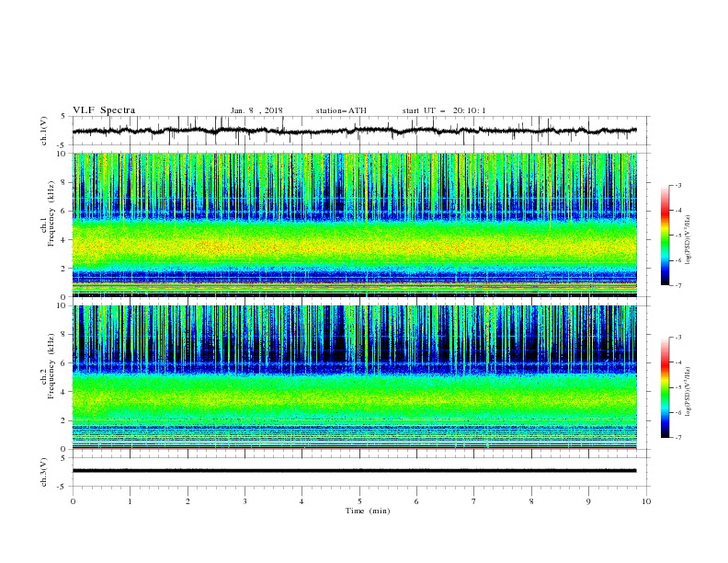Click the log(PSD) label beside ch.2 colorbar
This screenshot has height=563, width=728.
(688, 392)
